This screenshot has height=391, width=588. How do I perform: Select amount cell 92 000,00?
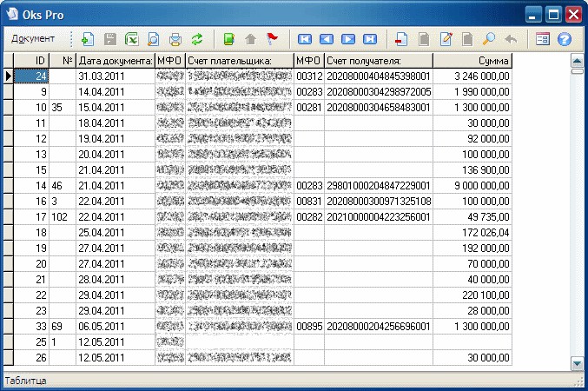click(472, 139)
